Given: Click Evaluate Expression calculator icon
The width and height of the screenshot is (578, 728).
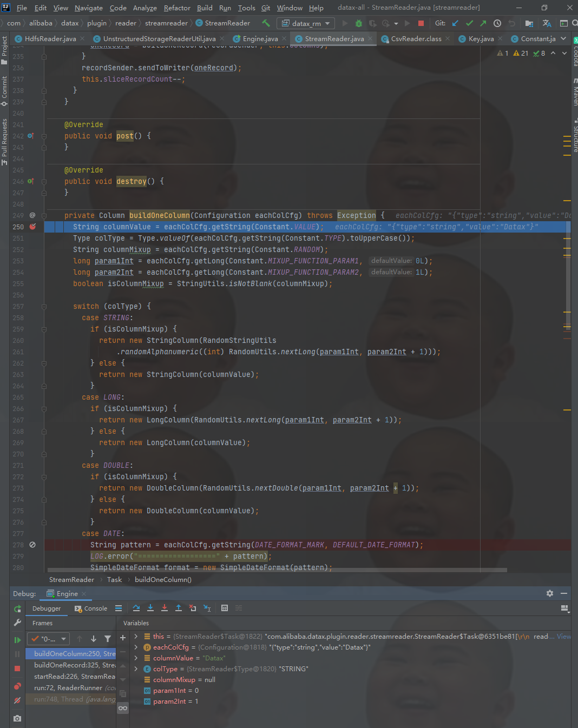Looking at the screenshot, I should (225, 608).
